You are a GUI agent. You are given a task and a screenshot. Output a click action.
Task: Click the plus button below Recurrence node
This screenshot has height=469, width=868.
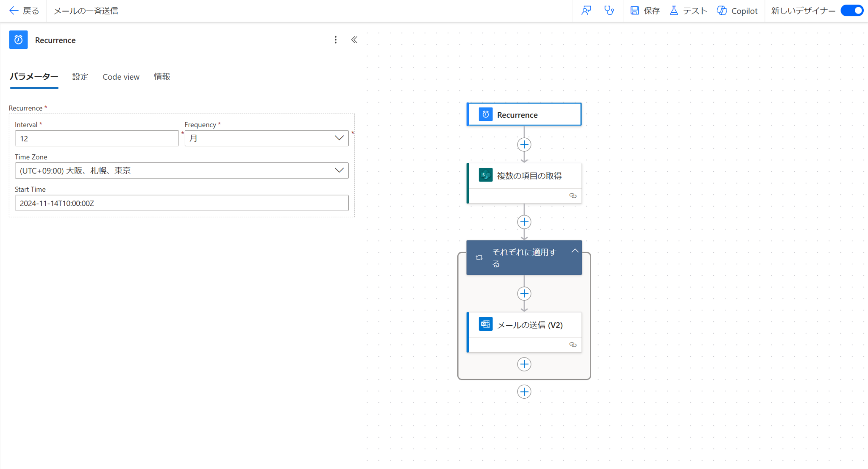524,145
